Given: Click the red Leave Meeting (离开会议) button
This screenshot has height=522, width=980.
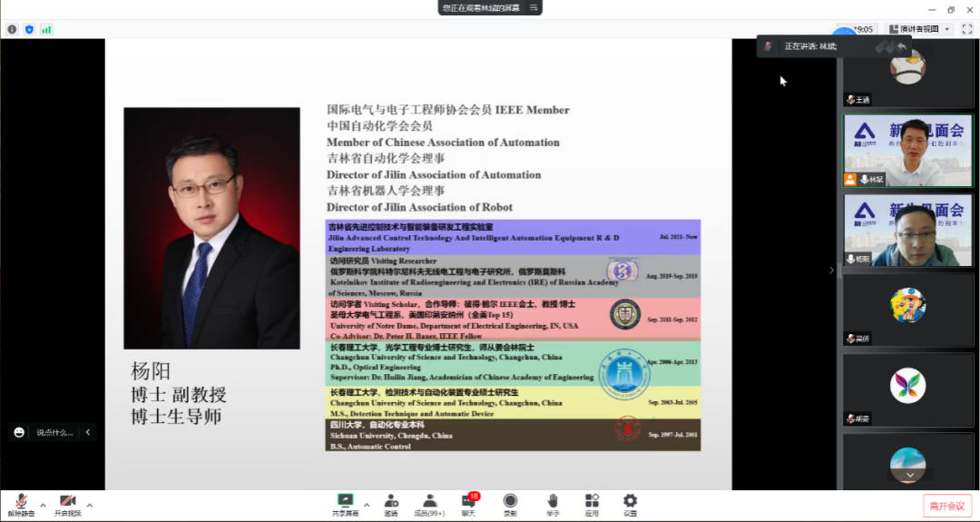Looking at the screenshot, I should tap(948, 506).
